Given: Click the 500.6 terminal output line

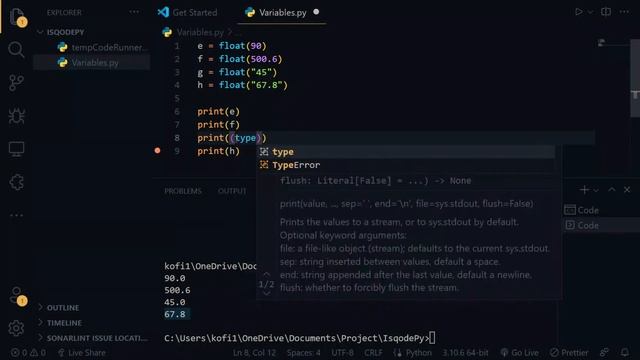Looking at the screenshot, I should [177, 290].
